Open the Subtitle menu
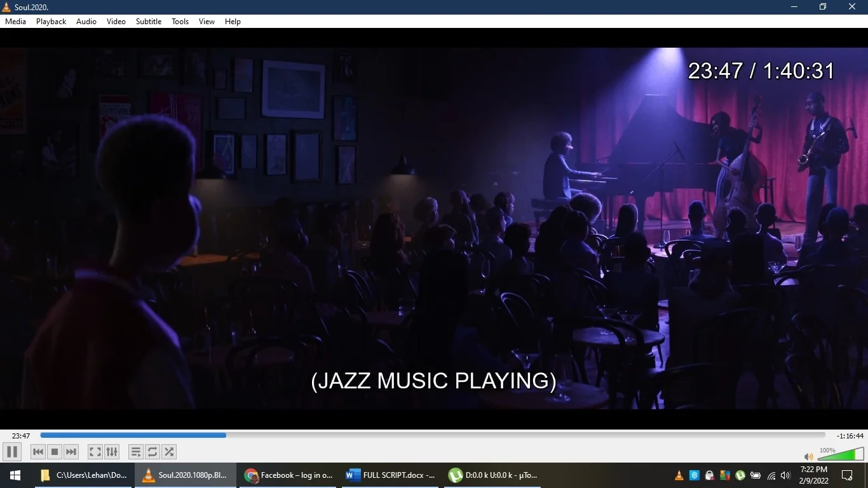The image size is (868, 488). [x=149, y=22]
